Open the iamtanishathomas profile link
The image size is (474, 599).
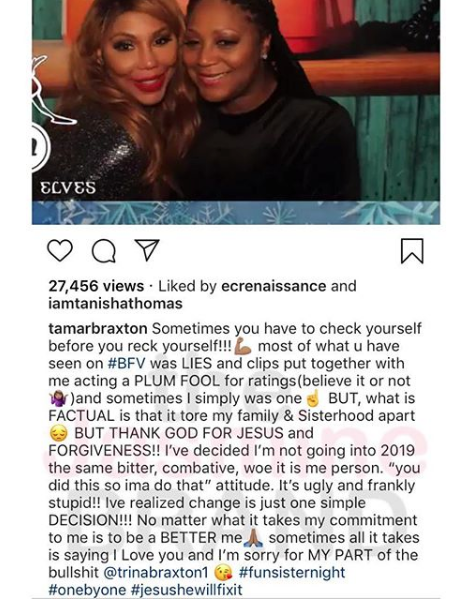coord(115,303)
